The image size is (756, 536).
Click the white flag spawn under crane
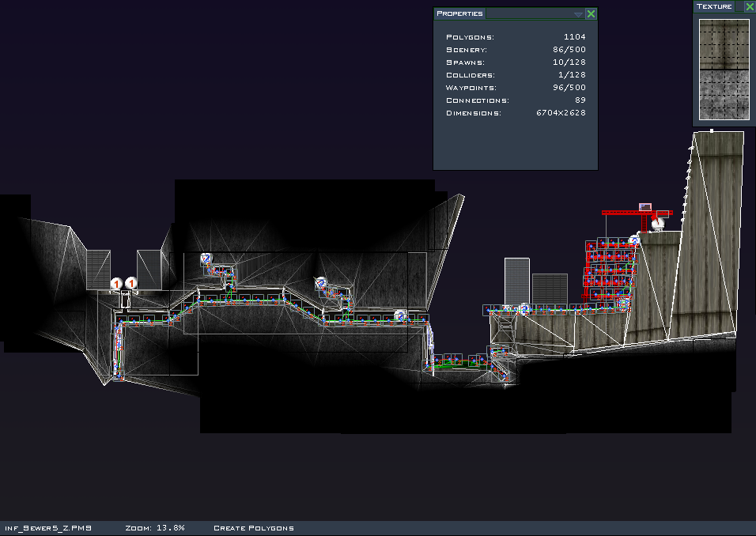657,225
